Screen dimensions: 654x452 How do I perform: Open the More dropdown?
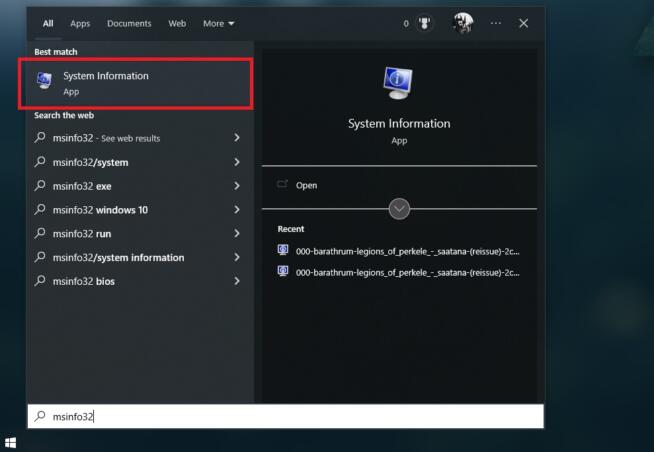(x=218, y=23)
